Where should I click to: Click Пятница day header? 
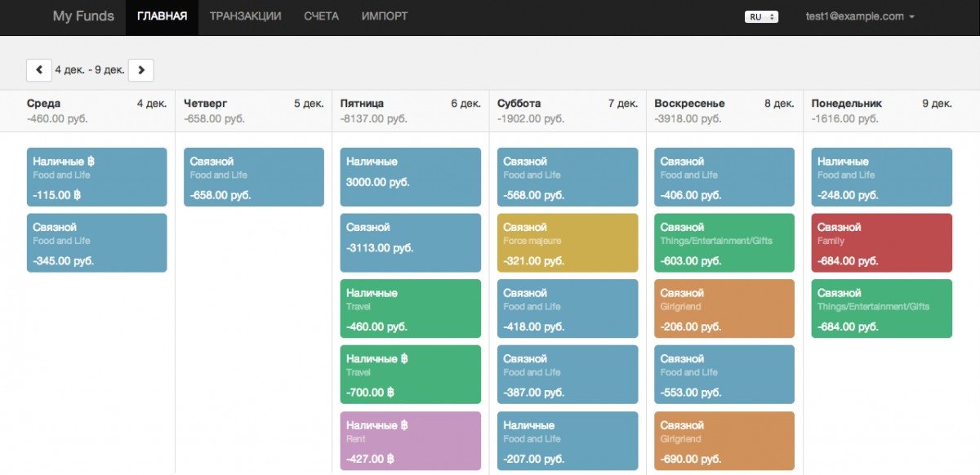click(362, 104)
